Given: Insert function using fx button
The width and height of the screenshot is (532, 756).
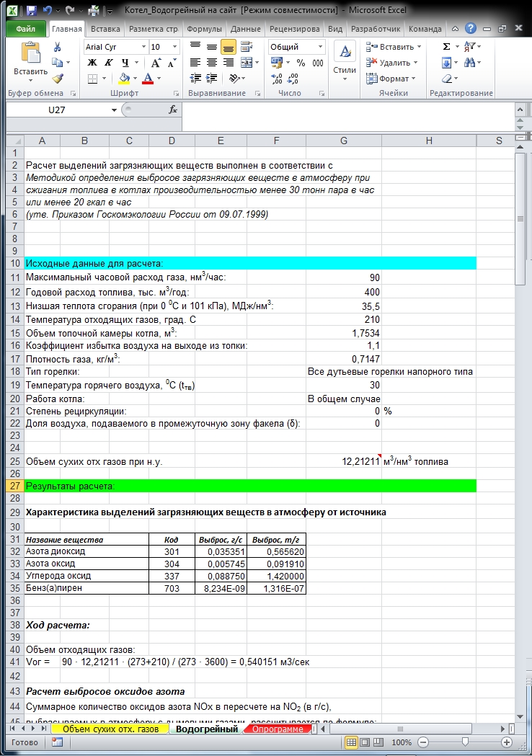Looking at the screenshot, I should point(173,110).
